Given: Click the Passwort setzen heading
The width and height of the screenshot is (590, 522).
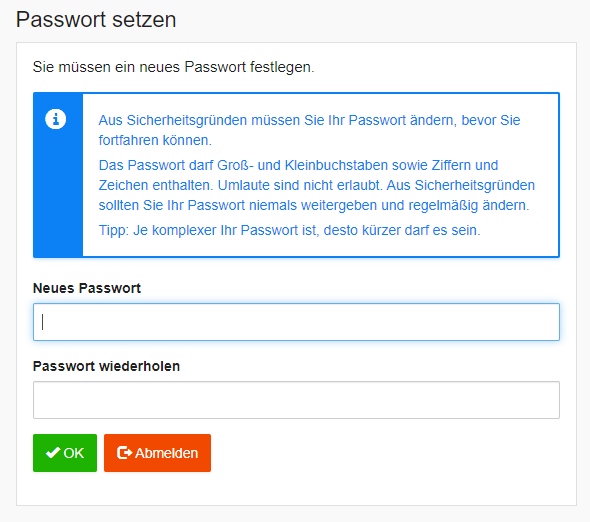Looking at the screenshot, I should [x=96, y=19].
